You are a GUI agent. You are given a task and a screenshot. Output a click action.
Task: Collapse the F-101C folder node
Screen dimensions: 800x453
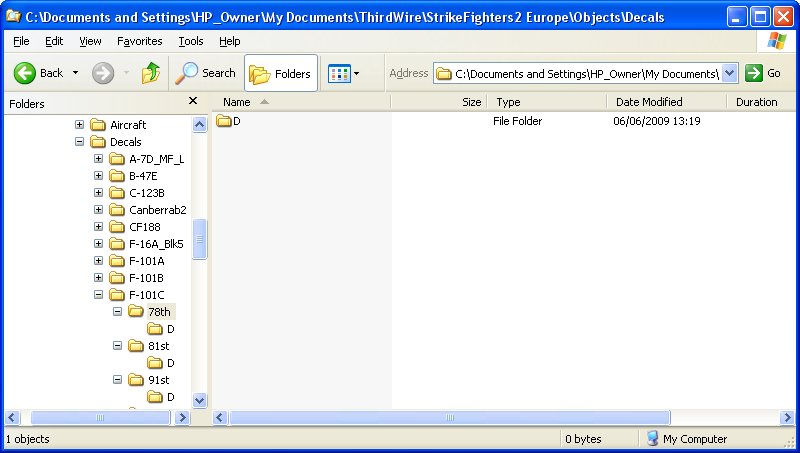(98, 294)
